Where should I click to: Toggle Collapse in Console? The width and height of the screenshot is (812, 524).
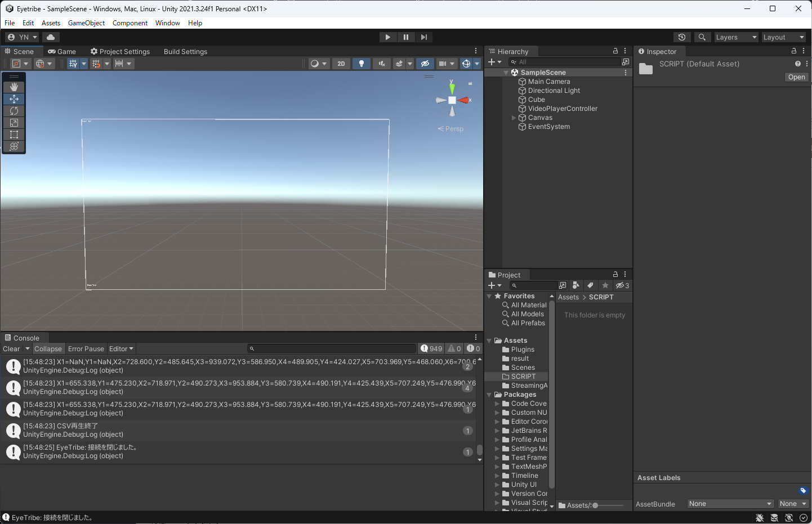pos(48,349)
